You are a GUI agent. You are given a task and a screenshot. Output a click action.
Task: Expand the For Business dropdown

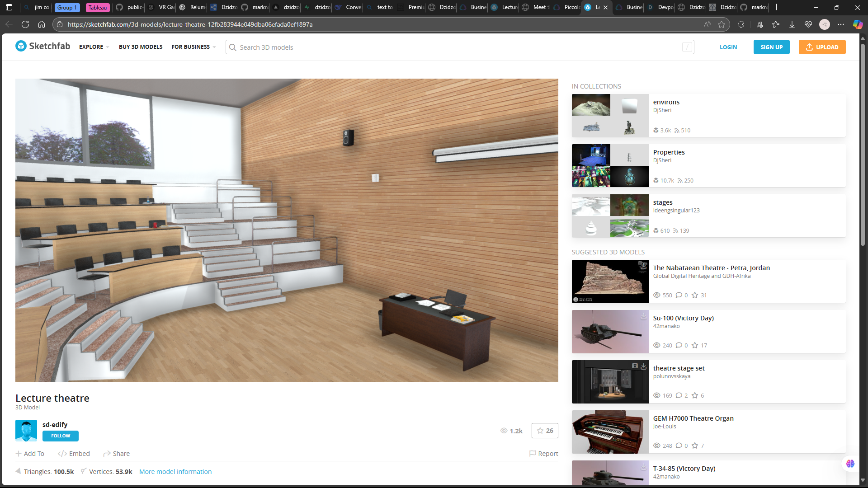pyautogui.click(x=193, y=47)
